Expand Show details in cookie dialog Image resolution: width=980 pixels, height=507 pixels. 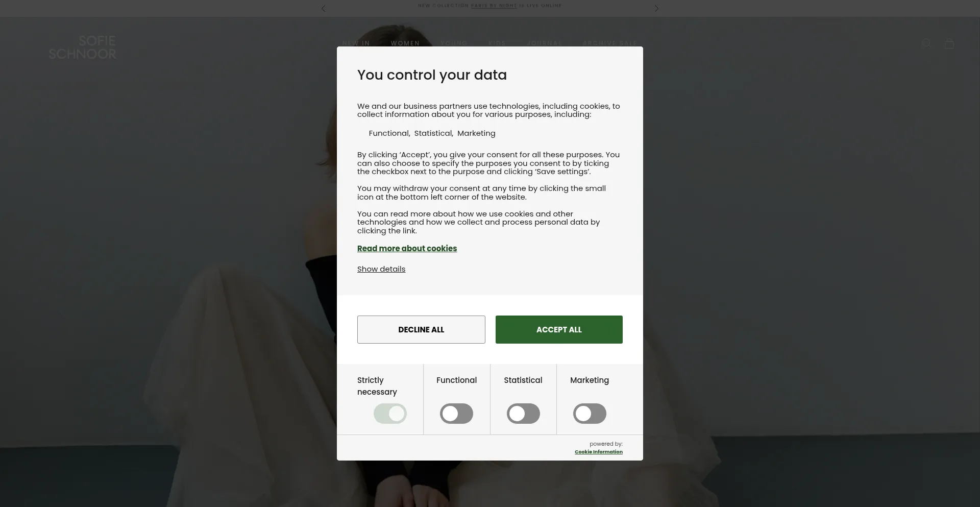click(381, 269)
